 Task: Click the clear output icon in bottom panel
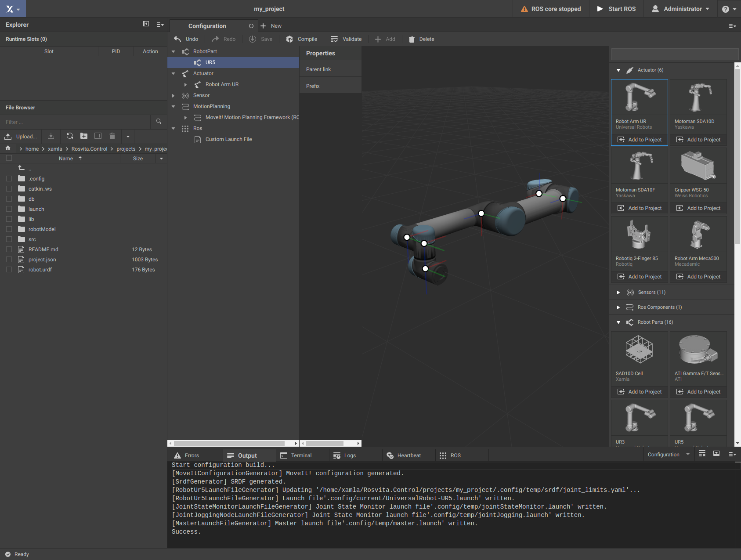(702, 454)
